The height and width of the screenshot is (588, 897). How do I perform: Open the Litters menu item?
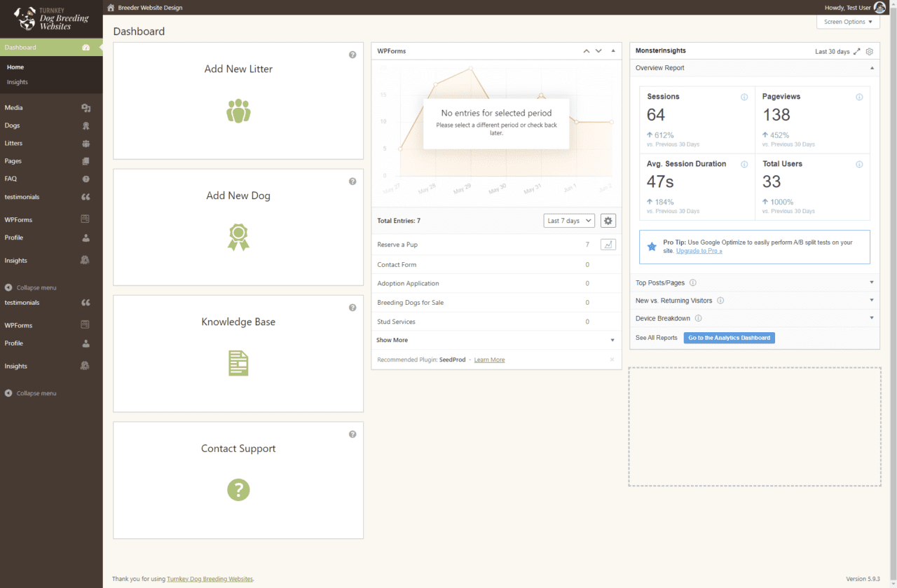(x=14, y=143)
